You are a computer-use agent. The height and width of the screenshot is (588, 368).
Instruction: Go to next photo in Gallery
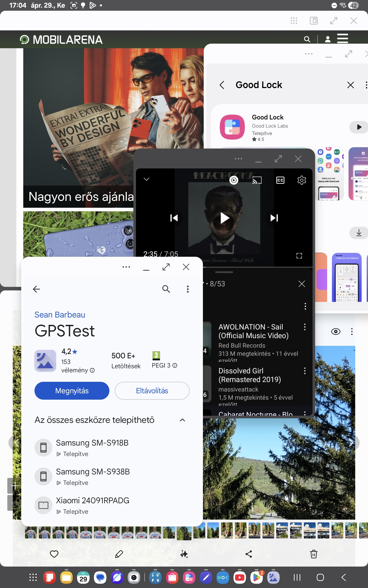352,443
